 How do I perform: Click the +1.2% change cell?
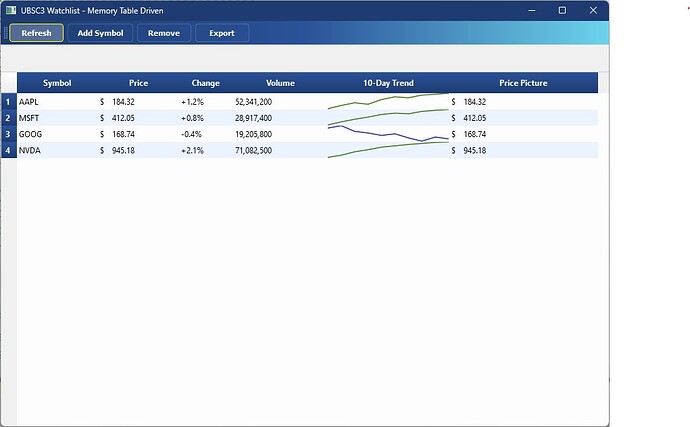click(206, 102)
